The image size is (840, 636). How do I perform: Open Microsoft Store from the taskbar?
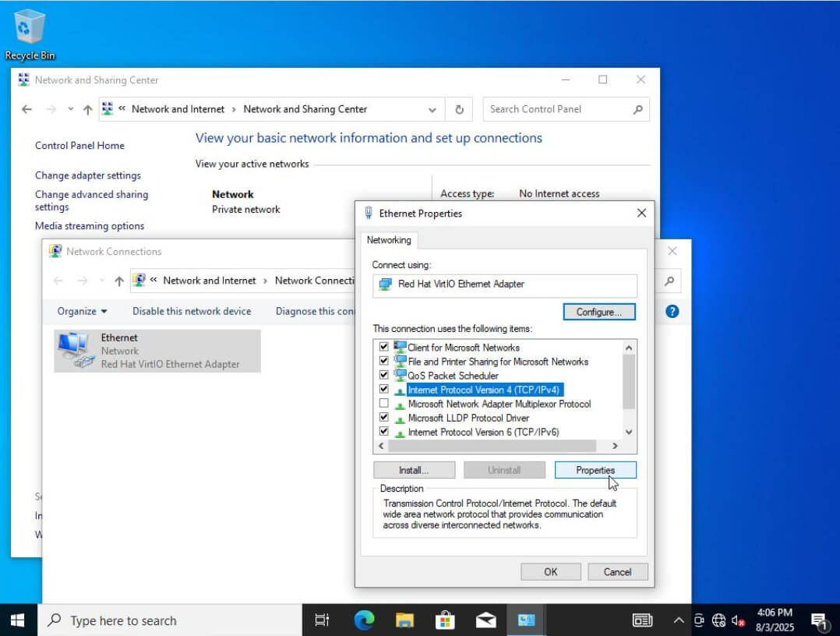[445, 620]
